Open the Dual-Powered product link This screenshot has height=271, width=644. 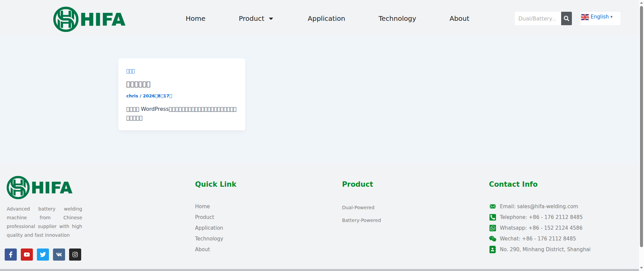point(358,208)
